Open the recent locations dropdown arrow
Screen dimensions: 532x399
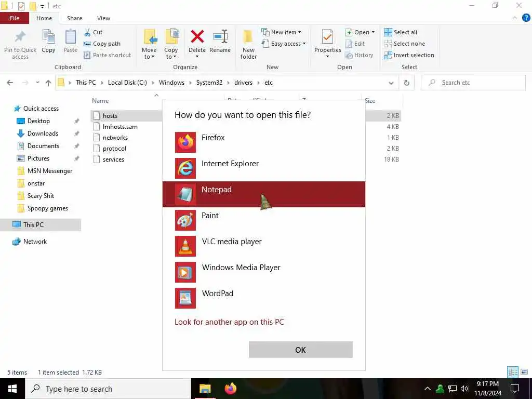coord(37,83)
